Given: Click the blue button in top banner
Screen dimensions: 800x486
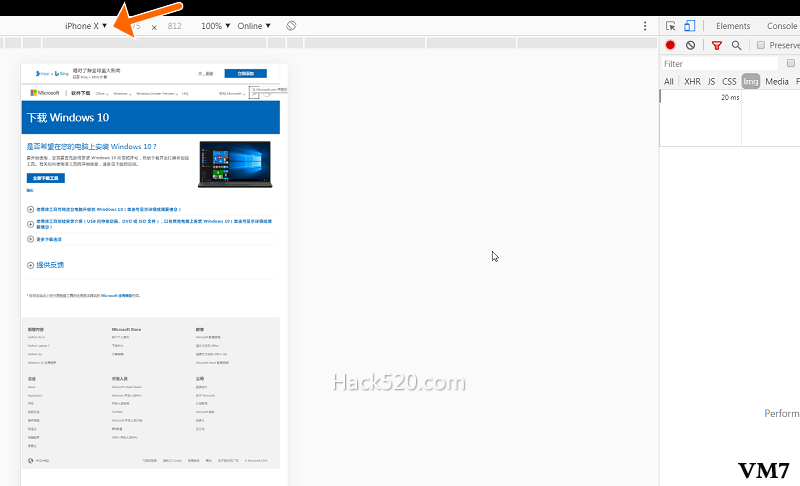Looking at the screenshot, I should [245, 73].
